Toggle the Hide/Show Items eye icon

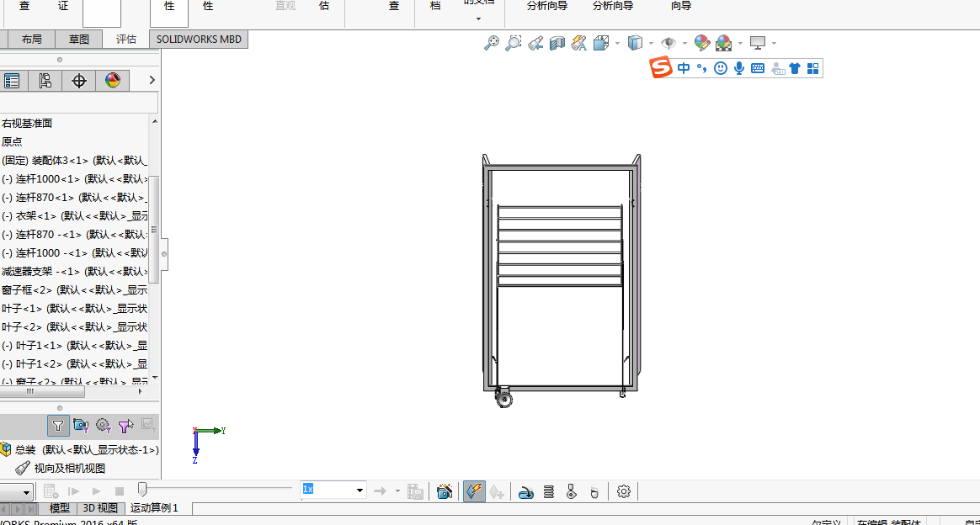click(668, 43)
